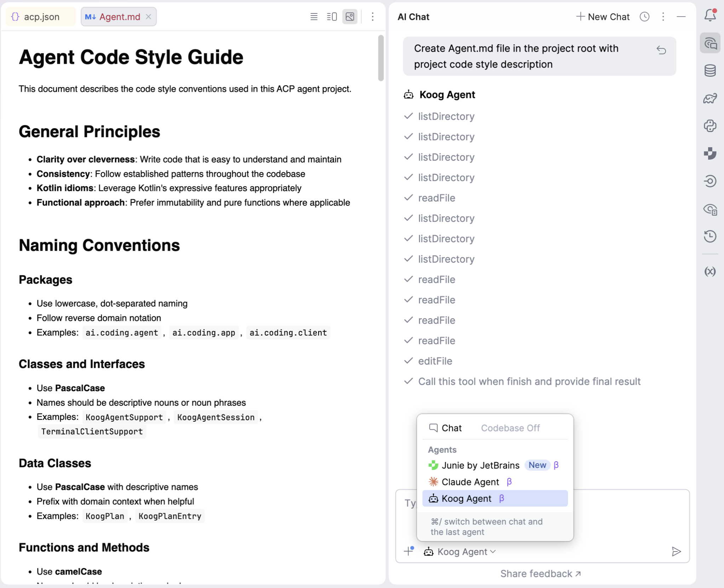
Task: Click the add attachment plus icon
Action: 409,551
